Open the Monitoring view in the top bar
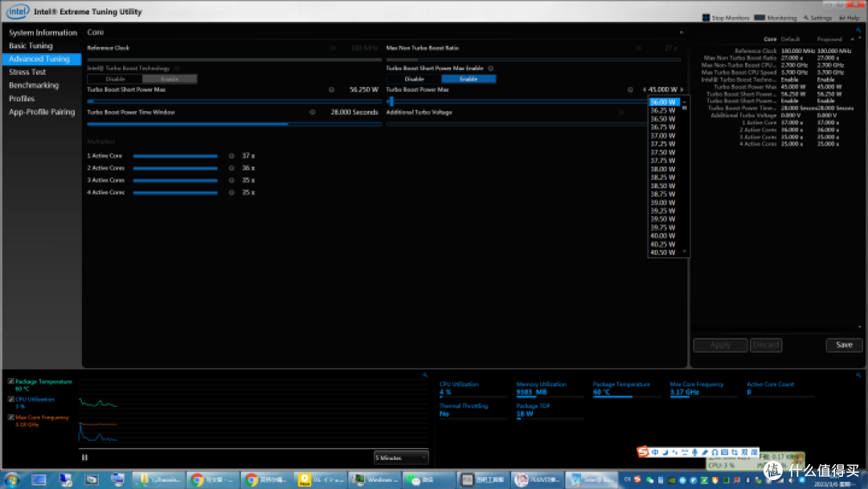The height and width of the screenshot is (489, 868). tap(776, 18)
